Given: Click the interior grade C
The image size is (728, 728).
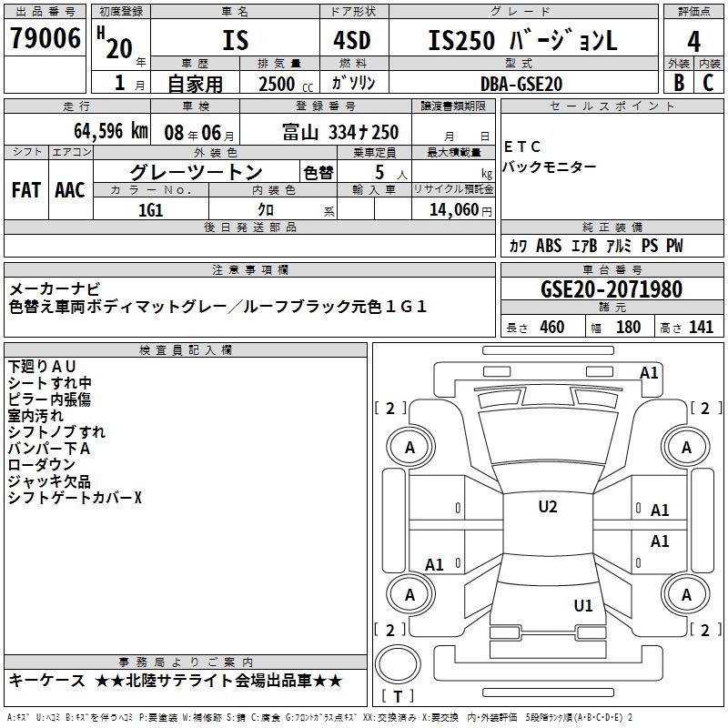Looking at the screenshot, I should click(708, 83).
